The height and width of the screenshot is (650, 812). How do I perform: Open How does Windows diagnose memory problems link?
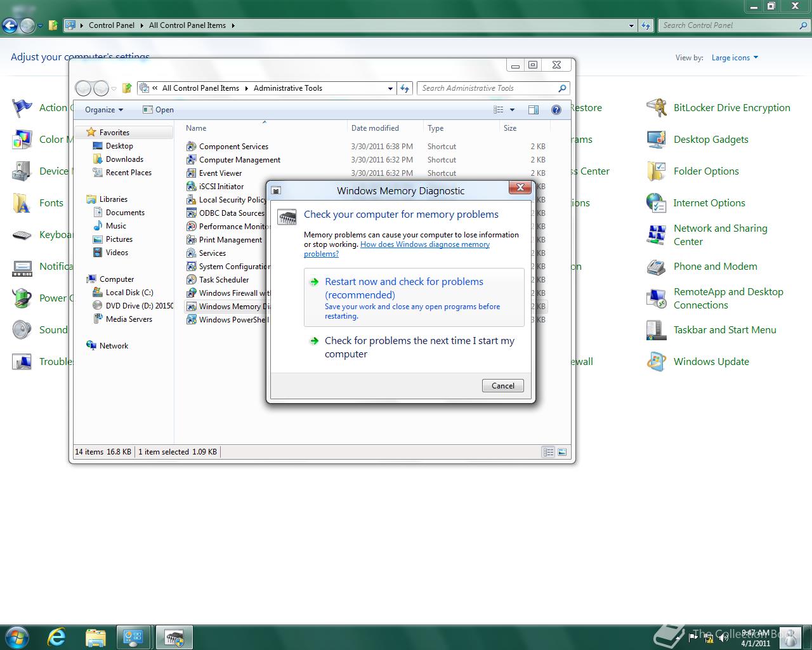(396, 249)
